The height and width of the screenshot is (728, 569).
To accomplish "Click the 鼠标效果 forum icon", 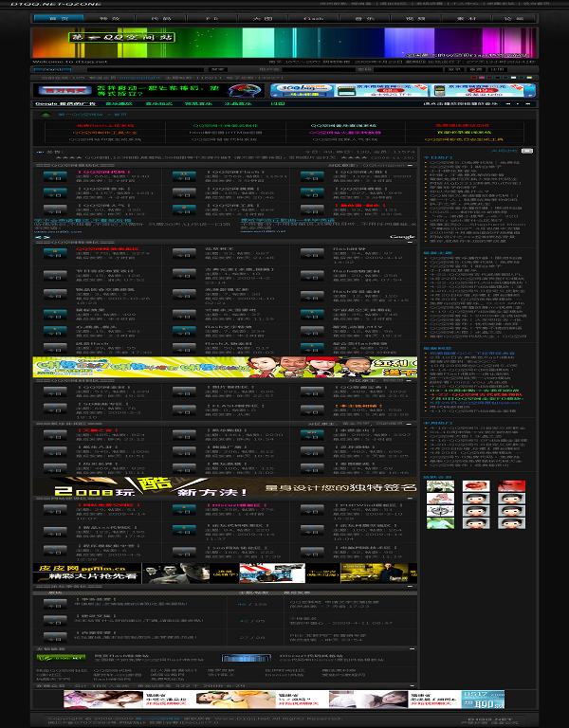I will (55, 315).
